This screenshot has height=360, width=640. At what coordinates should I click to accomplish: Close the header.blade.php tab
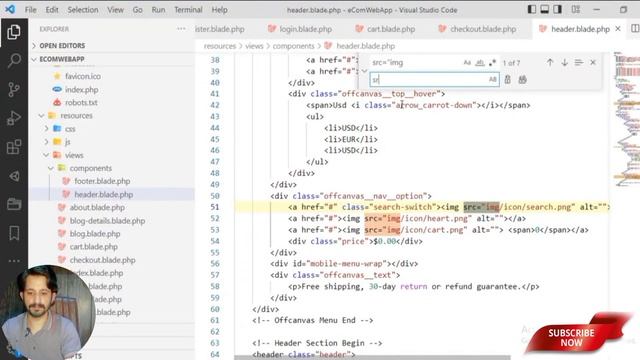coord(618,29)
